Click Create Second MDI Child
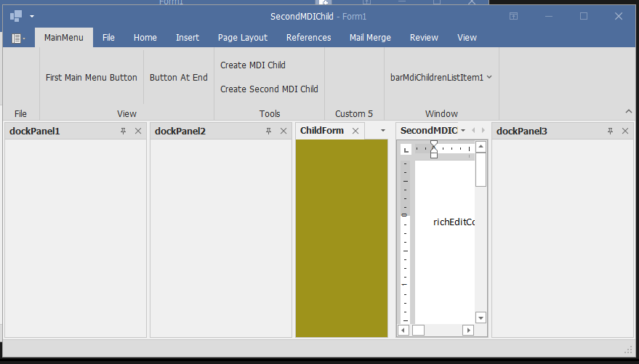This screenshot has width=639, height=364. click(269, 89)
